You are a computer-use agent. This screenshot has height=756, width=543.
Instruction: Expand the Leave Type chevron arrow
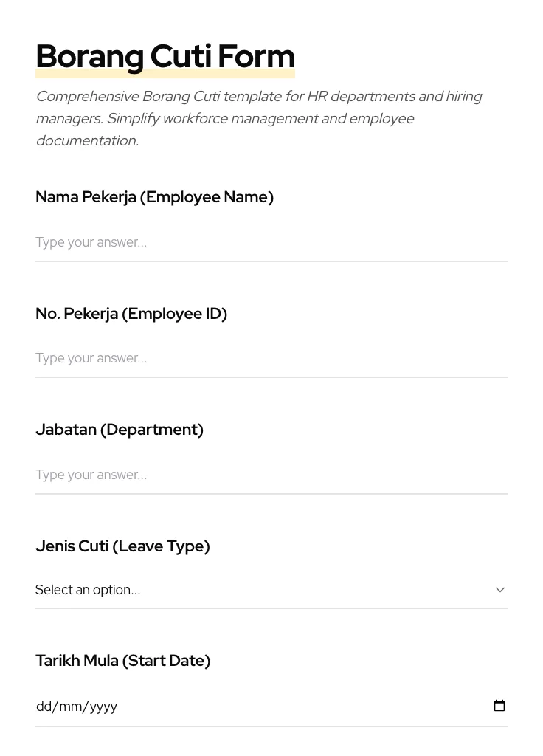coord(499,590)
